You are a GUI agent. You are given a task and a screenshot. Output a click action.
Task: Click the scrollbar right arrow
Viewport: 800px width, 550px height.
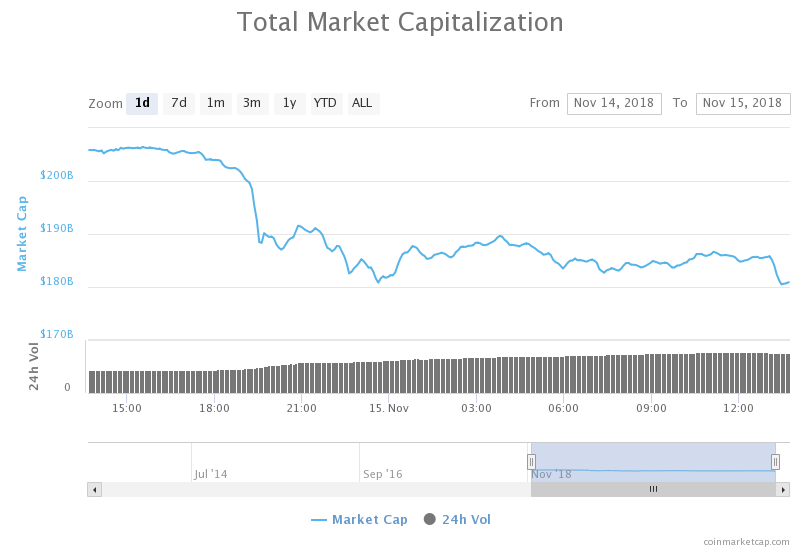(x=784, y=489)
